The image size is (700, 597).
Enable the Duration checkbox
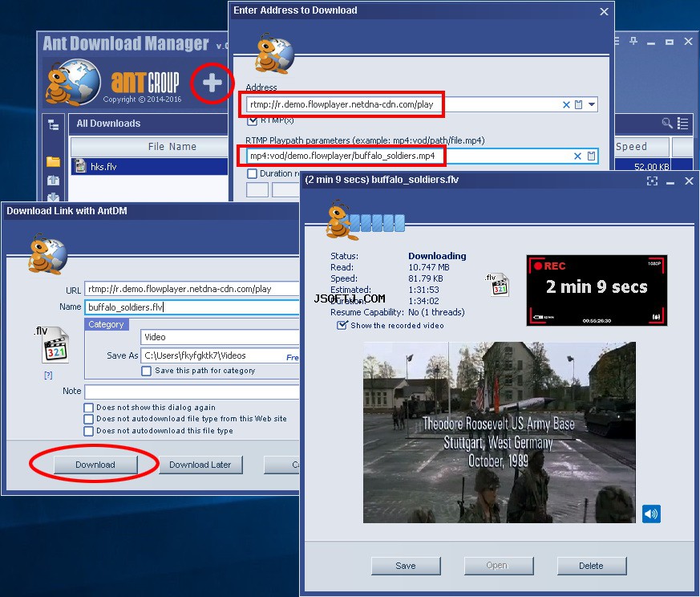coord(253,173)
